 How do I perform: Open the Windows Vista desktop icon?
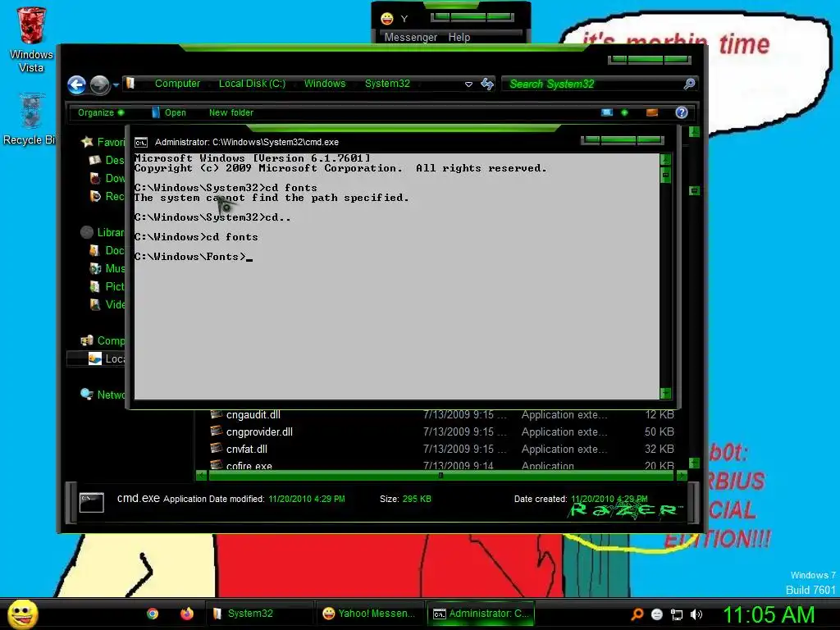click(31, 39)
